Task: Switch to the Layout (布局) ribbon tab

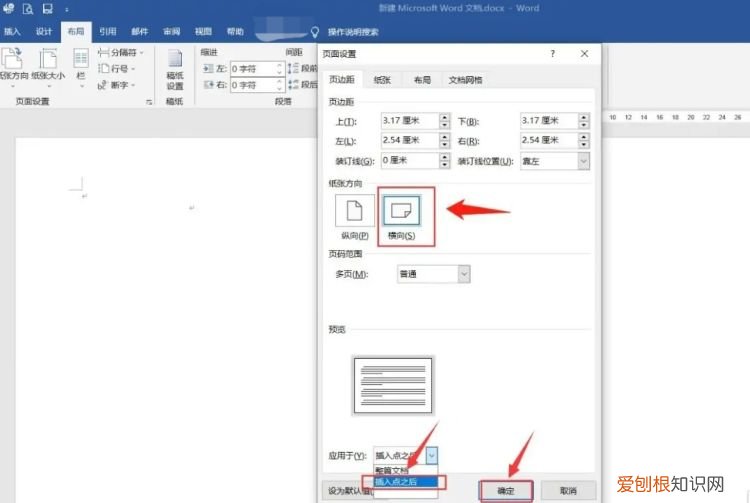Action: (x=76, y=32)
